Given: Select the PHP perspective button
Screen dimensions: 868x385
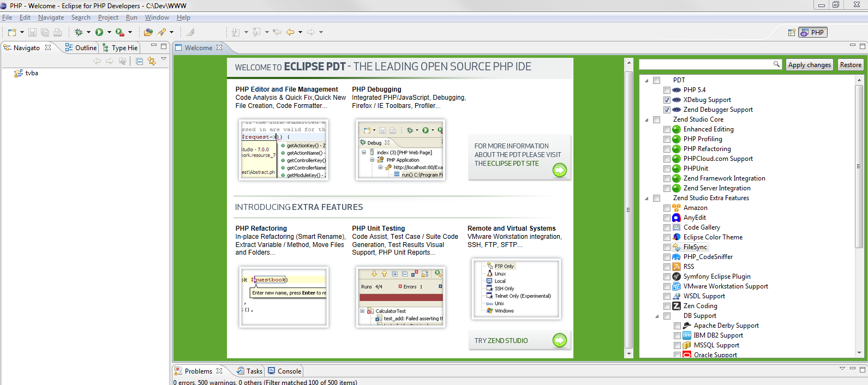Looking at the screenshot, I should [812, 33].
